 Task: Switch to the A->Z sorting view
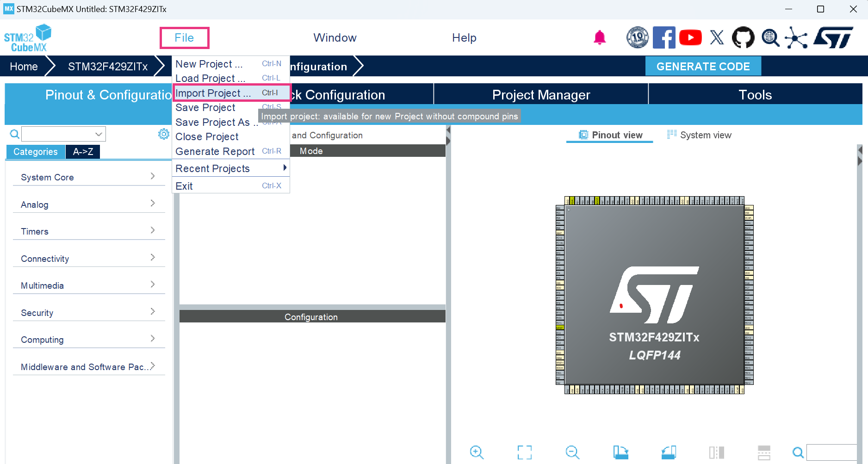point(82,151)
